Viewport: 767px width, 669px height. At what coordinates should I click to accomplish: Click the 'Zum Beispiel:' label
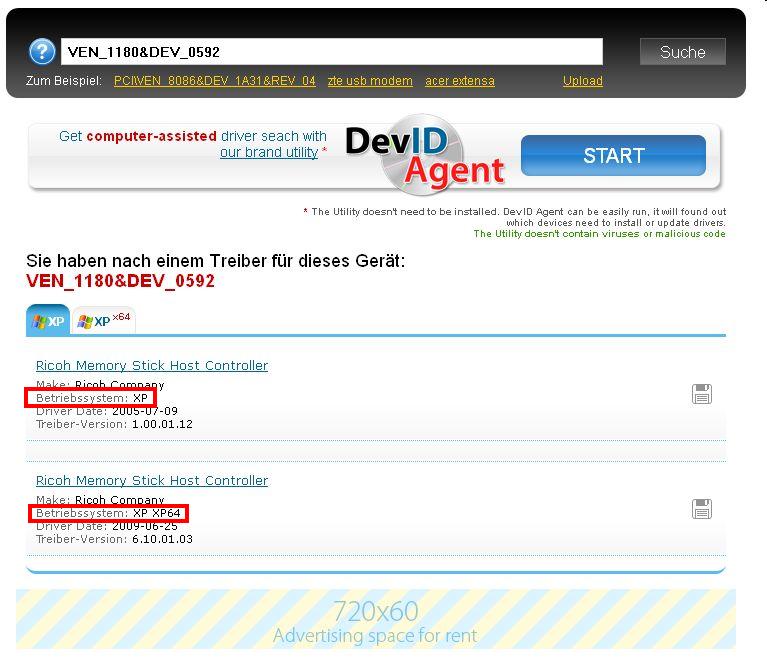pyautogui.click(x=64, y=81)
